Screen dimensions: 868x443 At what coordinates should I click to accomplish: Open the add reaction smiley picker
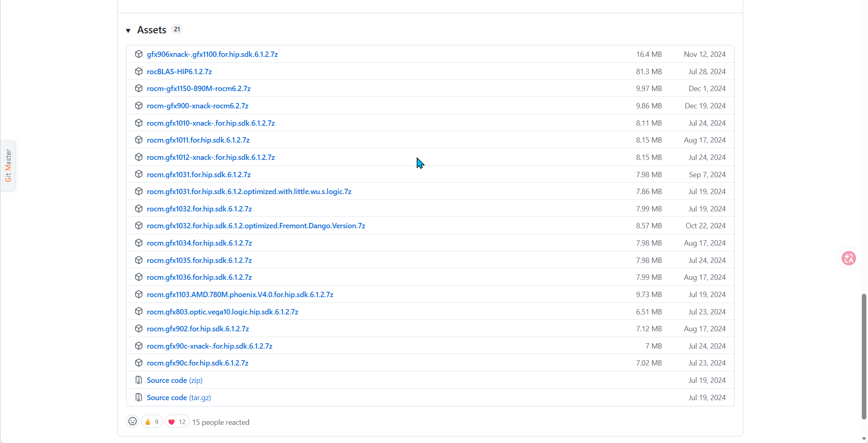pos(133,422)
